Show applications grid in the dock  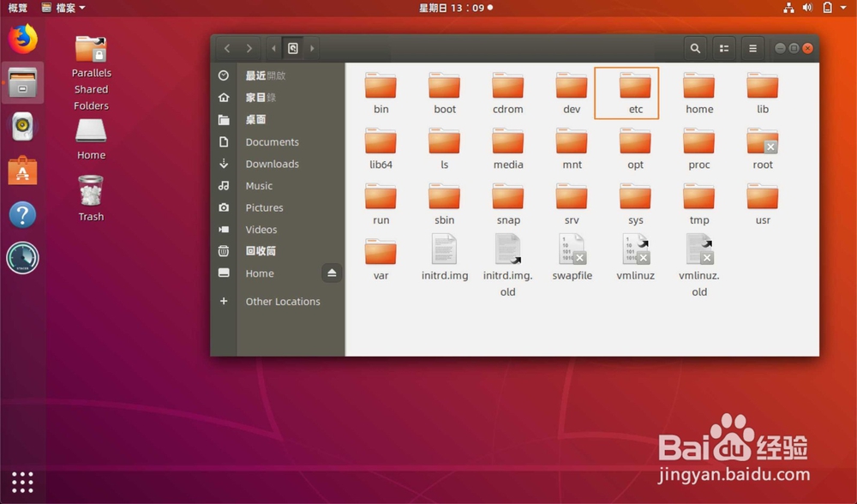coord(22,482)
